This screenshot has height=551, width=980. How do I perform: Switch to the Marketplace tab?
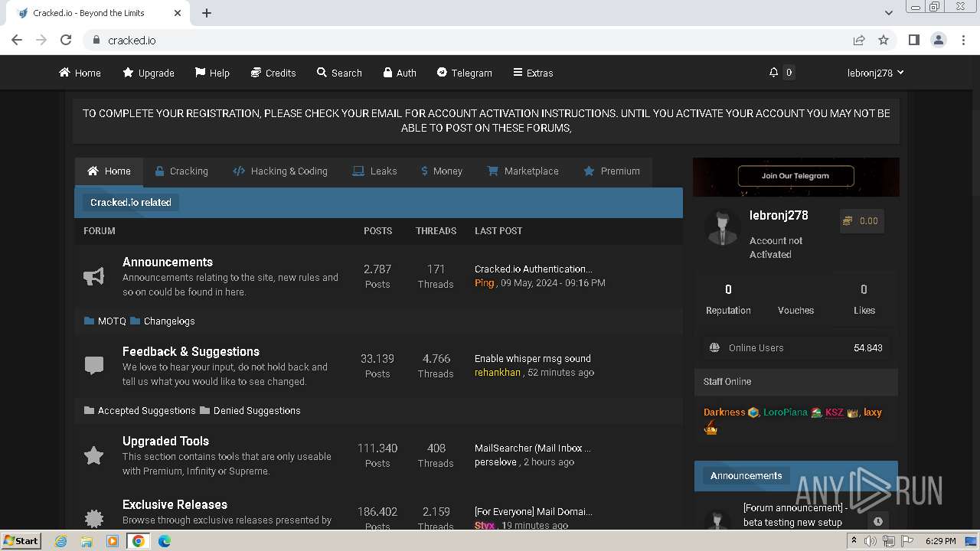(x=523, y=171)
